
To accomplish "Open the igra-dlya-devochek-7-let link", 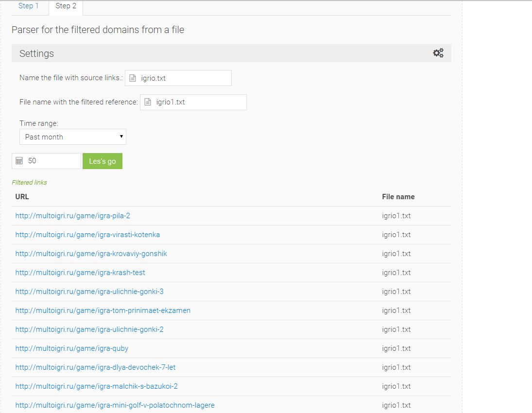I will [95, 367].
